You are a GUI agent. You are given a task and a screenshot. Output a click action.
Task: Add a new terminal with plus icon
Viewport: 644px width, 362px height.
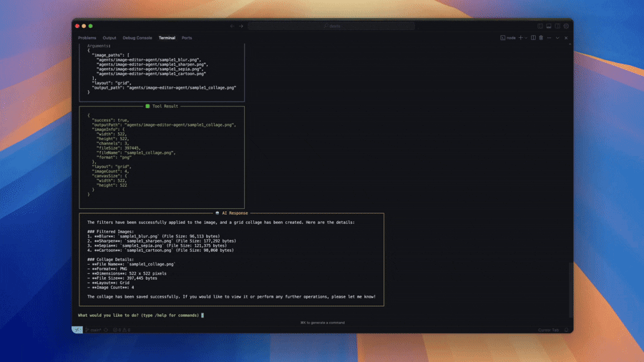pos(520,38)
